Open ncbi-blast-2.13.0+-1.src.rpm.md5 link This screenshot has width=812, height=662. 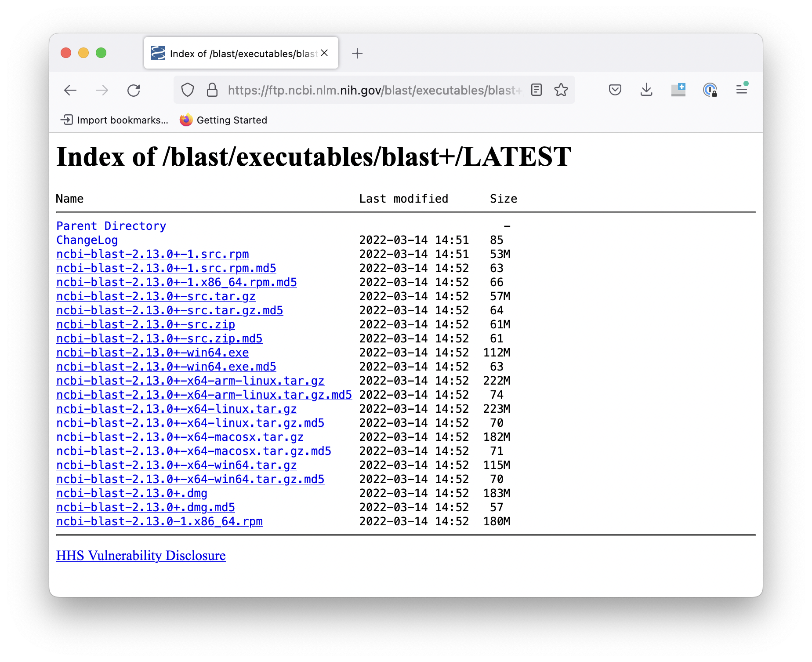[166, 268]
